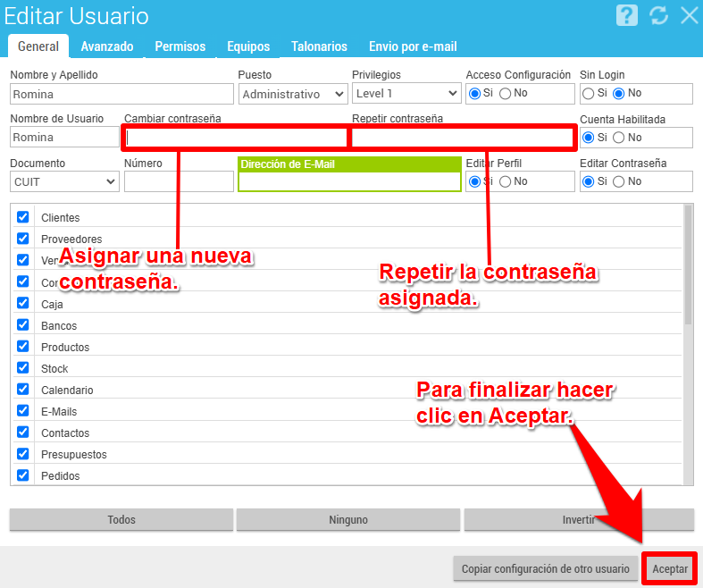Image resolution: width=703 pixels, height=588 pixels.
Task: Click the help question mark icon
Action: tap(628, 15)
